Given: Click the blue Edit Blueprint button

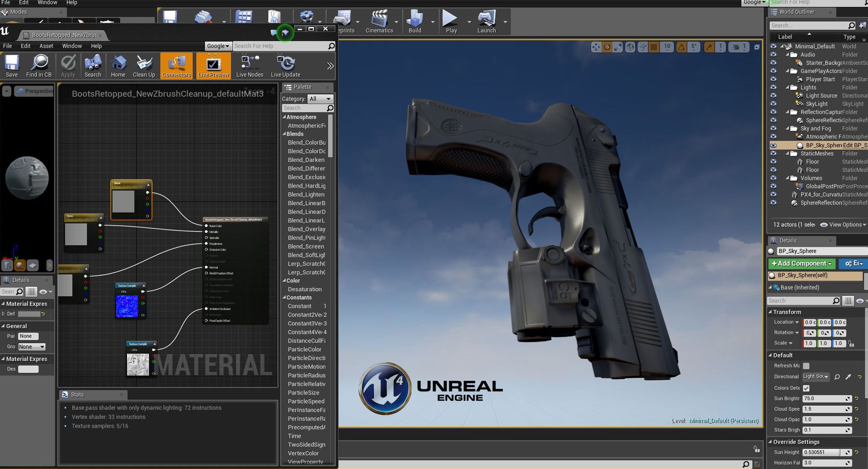Looking at the screenshot, I should tap(854, 263).
